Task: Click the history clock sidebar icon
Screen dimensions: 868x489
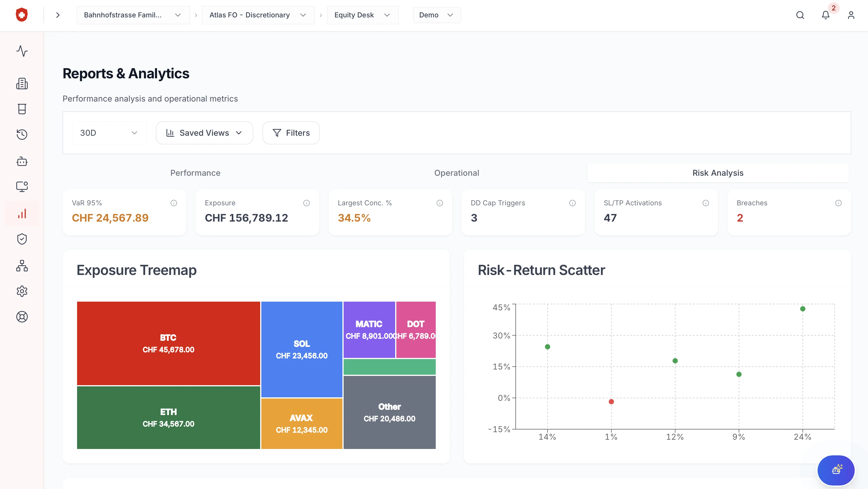Action: click(22, 134)
